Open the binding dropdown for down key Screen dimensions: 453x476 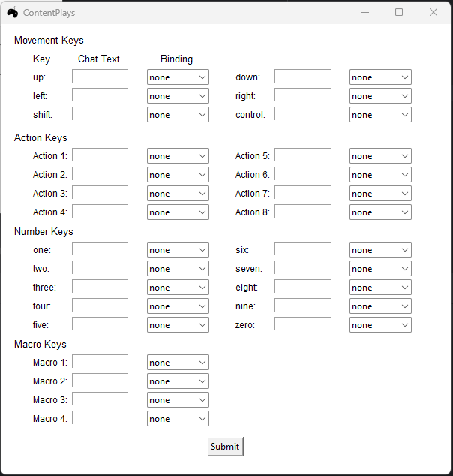pos(380,77)
